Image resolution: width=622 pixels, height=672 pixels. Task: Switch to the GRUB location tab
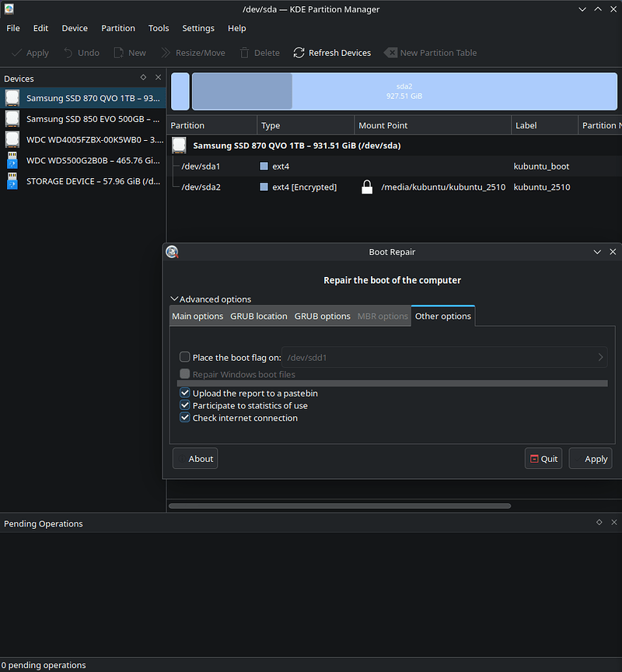pos(259,317)
